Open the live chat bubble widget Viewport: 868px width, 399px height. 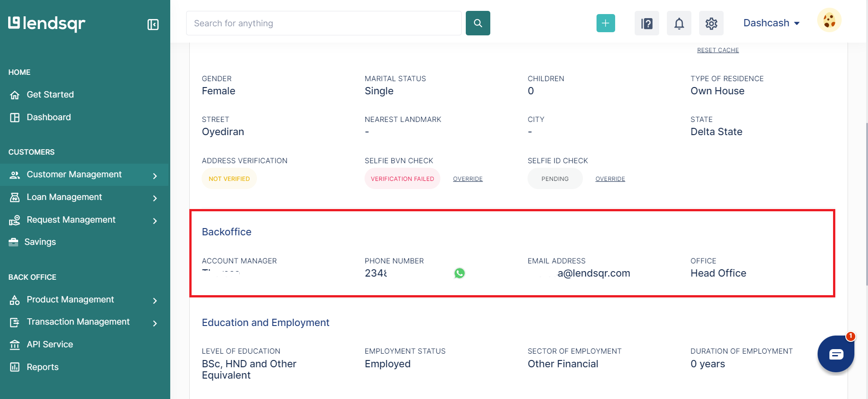(x=836, y=354)
